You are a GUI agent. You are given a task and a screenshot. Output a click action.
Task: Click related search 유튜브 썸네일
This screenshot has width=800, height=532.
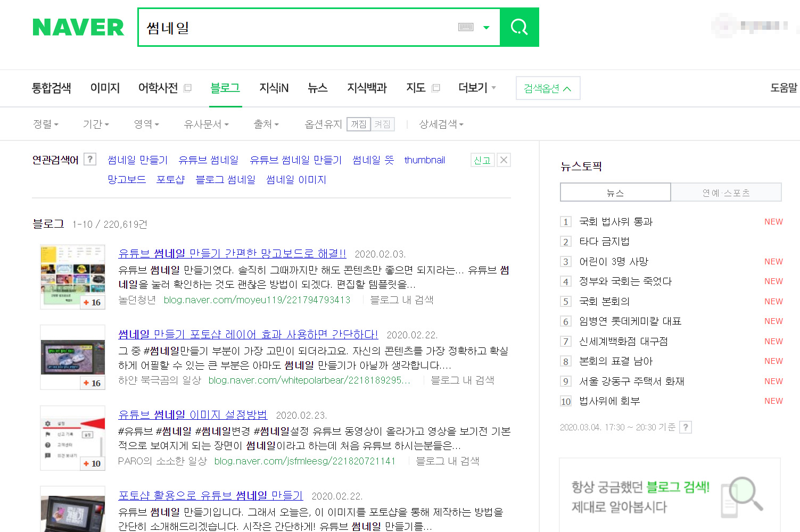(209, 160)
